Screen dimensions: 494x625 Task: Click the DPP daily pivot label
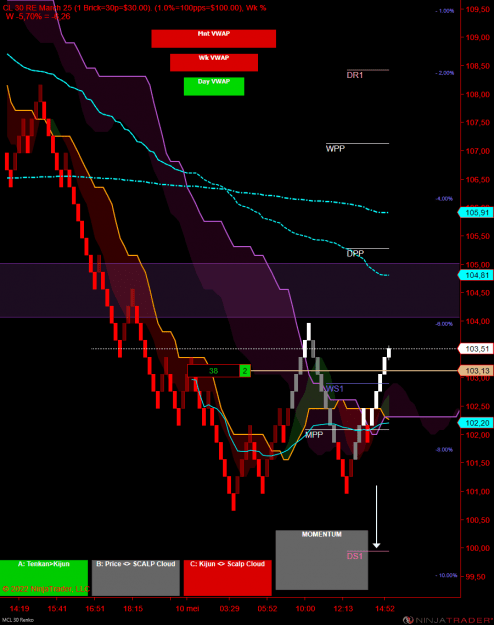[355, 254]
